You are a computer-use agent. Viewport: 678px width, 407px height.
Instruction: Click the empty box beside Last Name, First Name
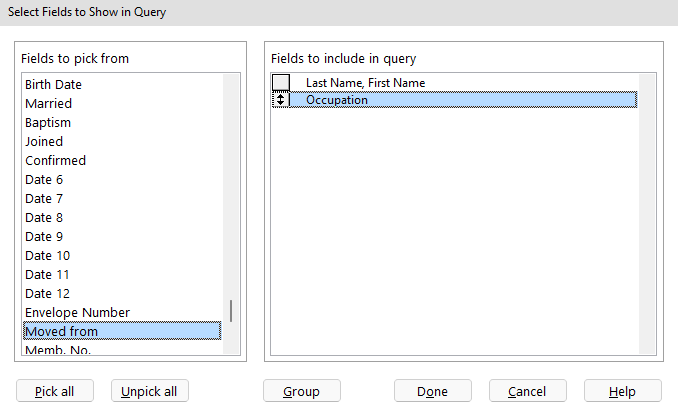point(281,82)
